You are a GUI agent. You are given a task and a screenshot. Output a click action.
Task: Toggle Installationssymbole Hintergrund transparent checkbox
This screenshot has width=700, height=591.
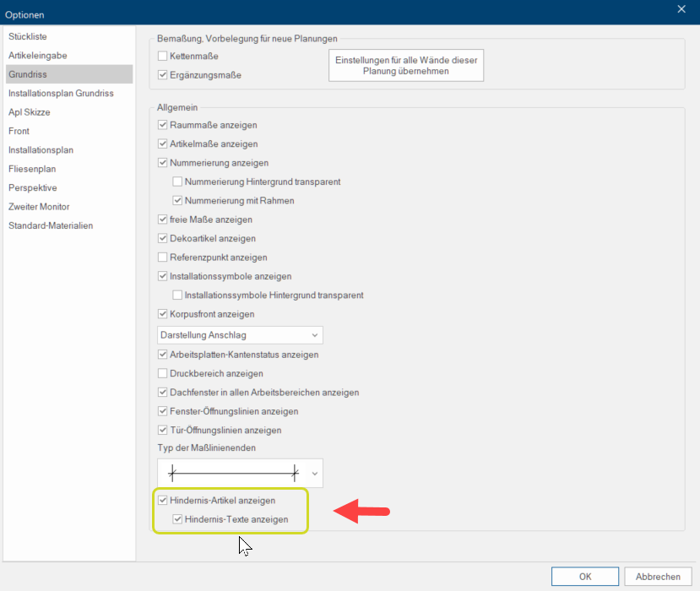(x=177, y=295)
